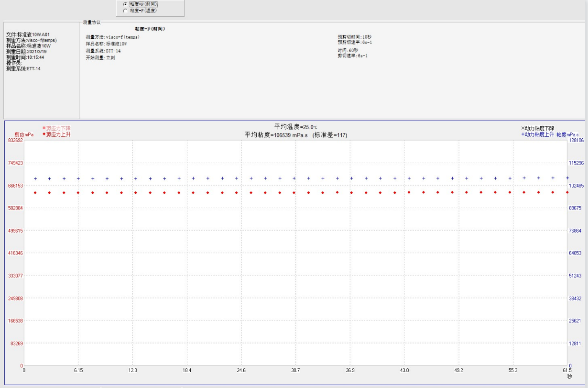This screenshot has width=588, height=388.
Task: Select the 粘度-F(时间) radio button
Action: [126, 4]
